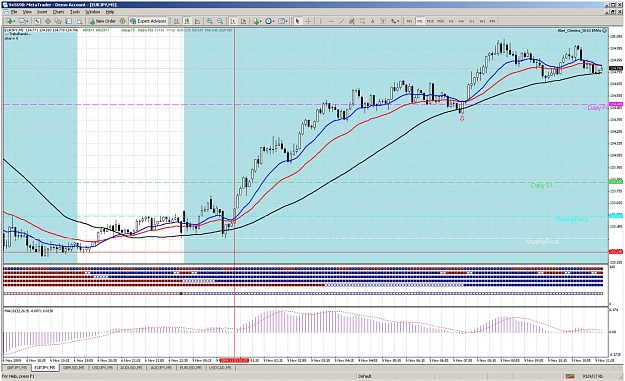Select the Trendline tool

coord(342,21)
